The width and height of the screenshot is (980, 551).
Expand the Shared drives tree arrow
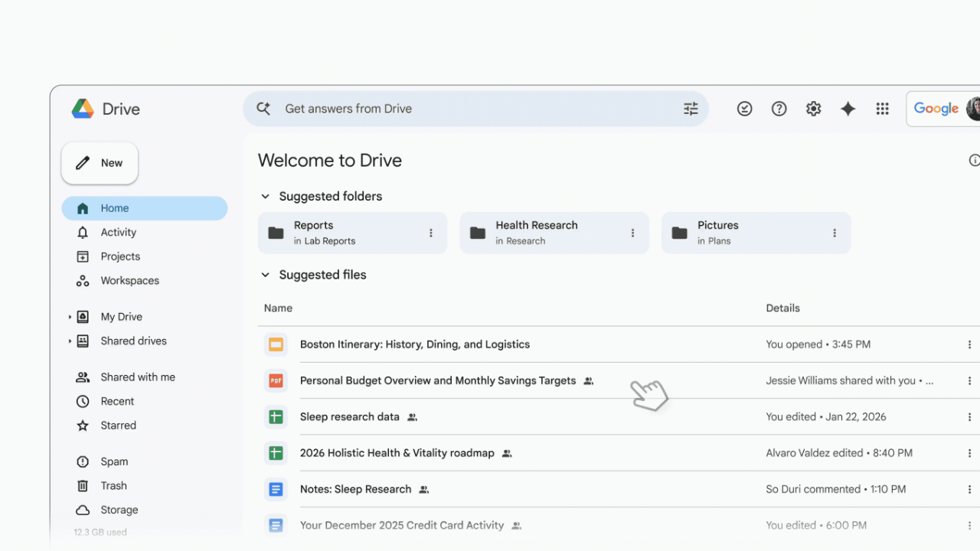tap(70, 341)
